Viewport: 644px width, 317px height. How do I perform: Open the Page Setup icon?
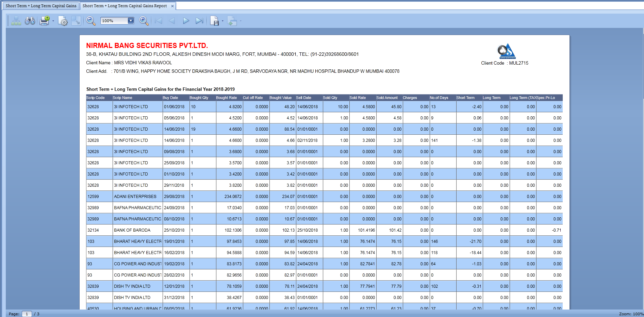pos(63,21)
